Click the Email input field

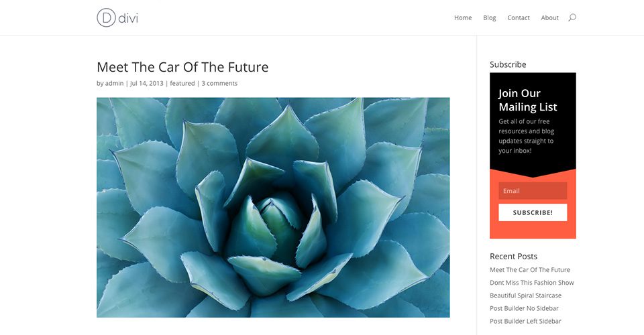[x=533, y=191]
